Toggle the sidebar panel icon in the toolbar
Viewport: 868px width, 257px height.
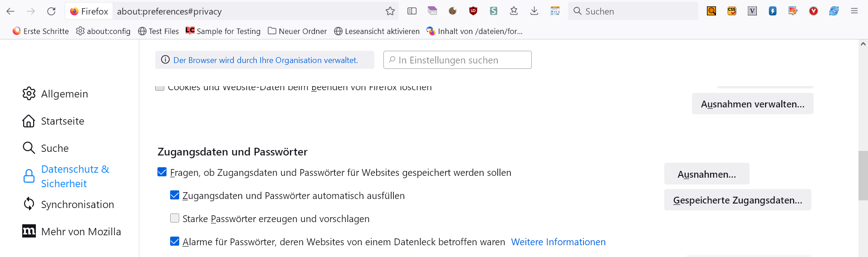[x=412, y=11]
